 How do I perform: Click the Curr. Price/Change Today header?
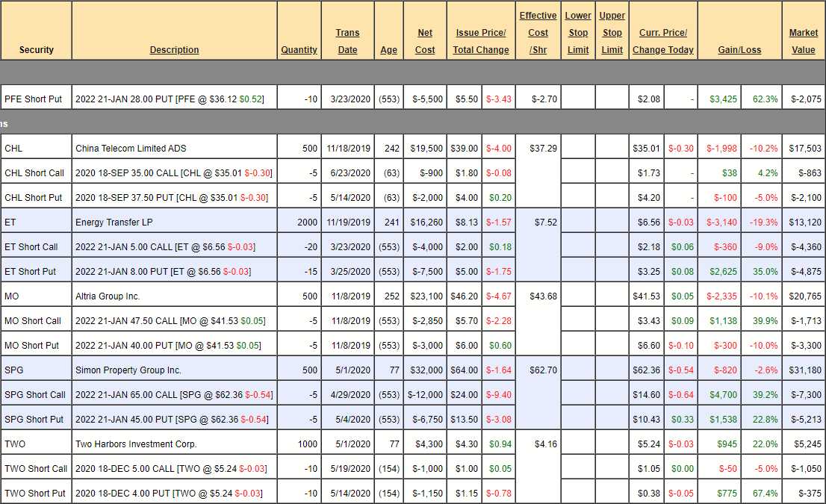(663, 41)
